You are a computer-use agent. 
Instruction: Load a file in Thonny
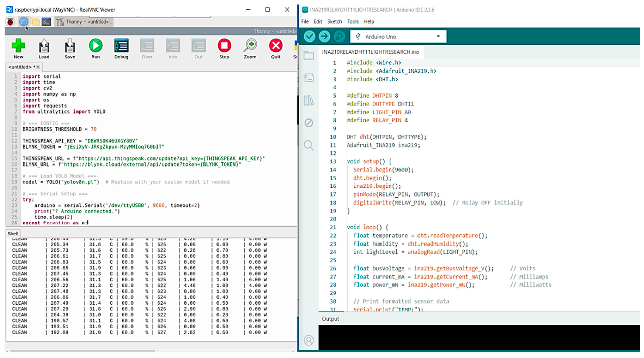coord(44,46)
